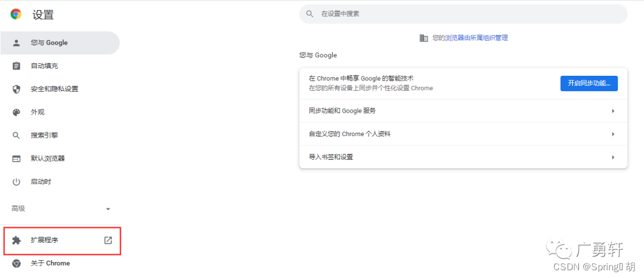Expand the 导入书签和设置 row arrow
Viewport: 644px width, 278px height.
tap(613, 157)
